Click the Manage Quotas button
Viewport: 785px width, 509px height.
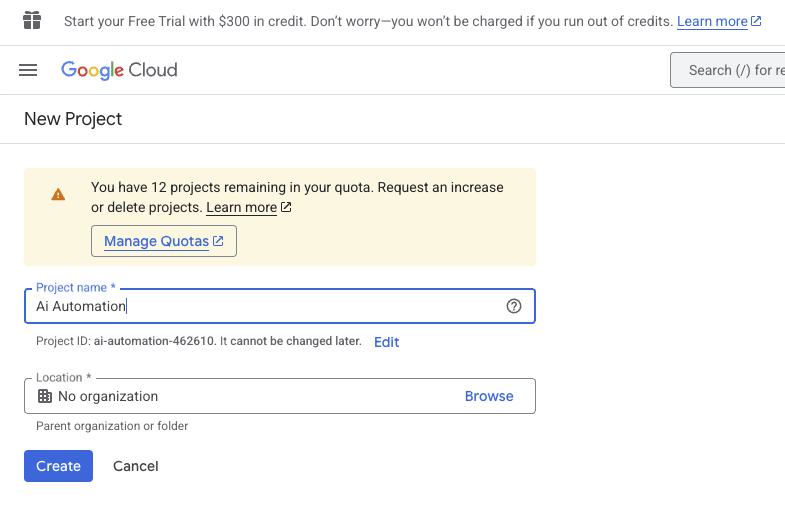(x=164, y=241)
